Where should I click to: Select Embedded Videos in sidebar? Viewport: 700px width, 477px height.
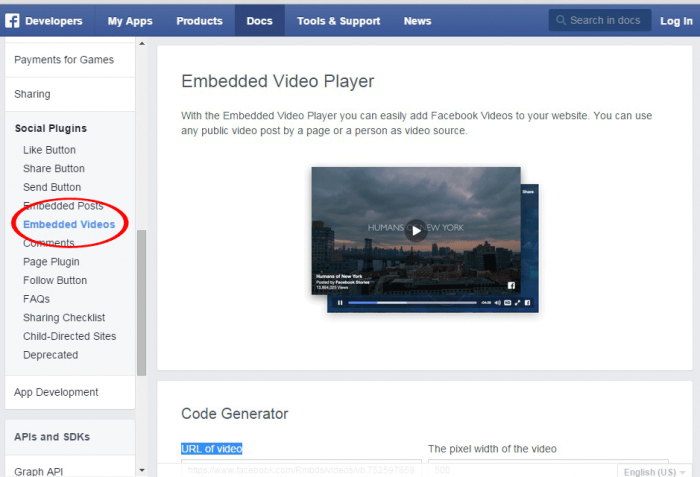pos(69,225)
